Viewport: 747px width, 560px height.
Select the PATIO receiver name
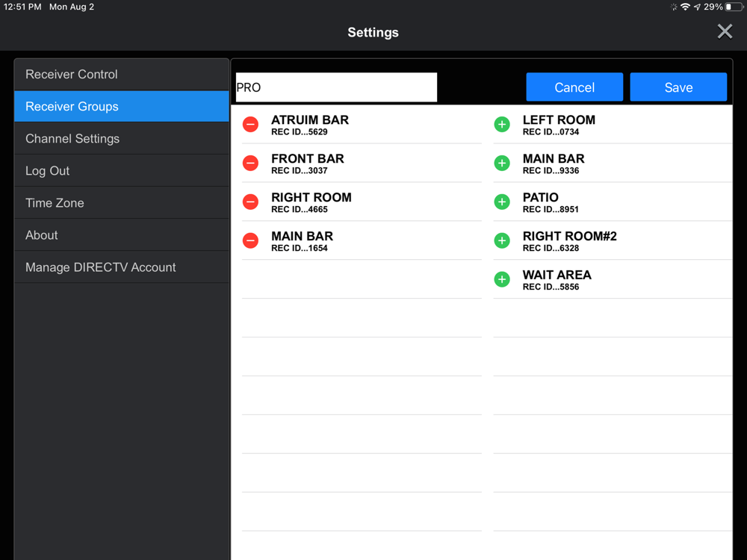point(541,197)
